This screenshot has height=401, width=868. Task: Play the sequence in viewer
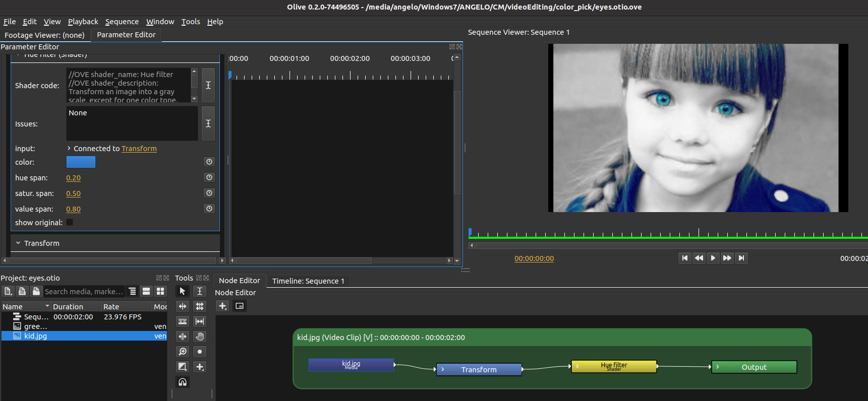point(713,258)
